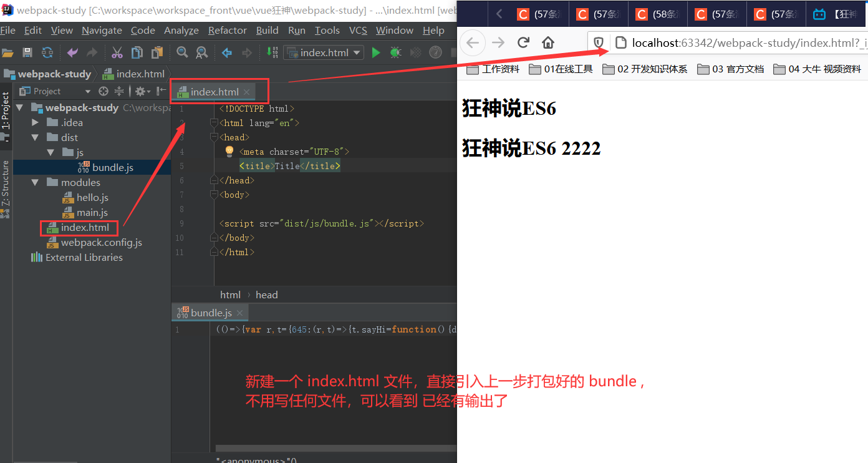868x463 pixels.
Task: Open the index.html run configuration dropdown
Action: click(x=324, y=52)
